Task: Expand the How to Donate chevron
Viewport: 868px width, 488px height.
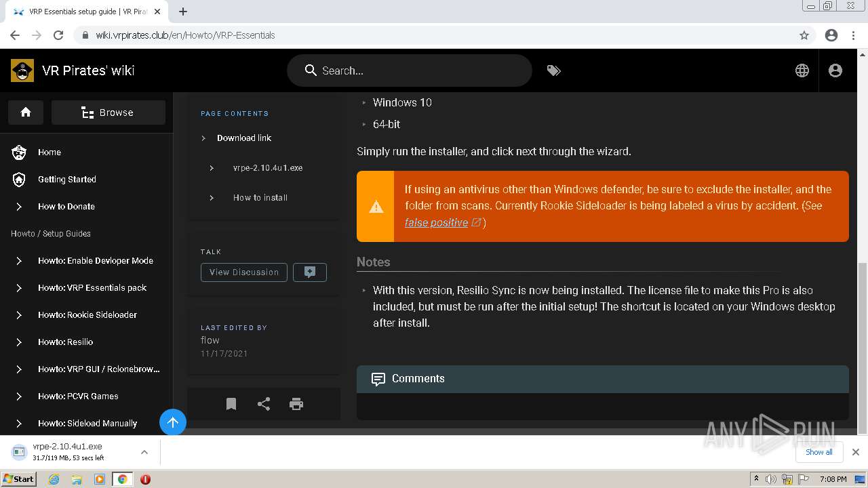Action: pos(19,207)
